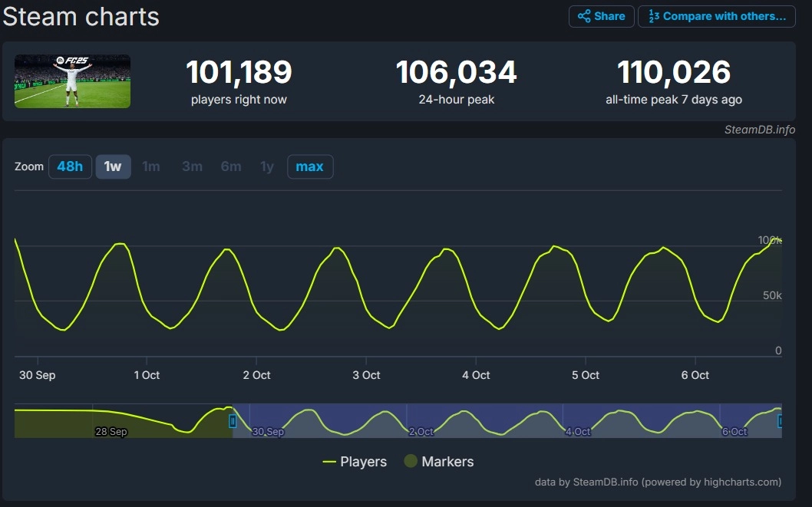Image resolution: width=812 pixels, height=507 pixels.
Task: Click the "Zoom" label beside range buttons
Action: pyautogui.click(x=29, y=166)
